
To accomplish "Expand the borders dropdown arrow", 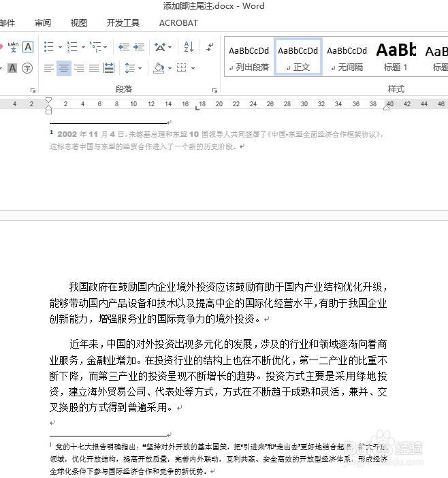I will point(193,68).
